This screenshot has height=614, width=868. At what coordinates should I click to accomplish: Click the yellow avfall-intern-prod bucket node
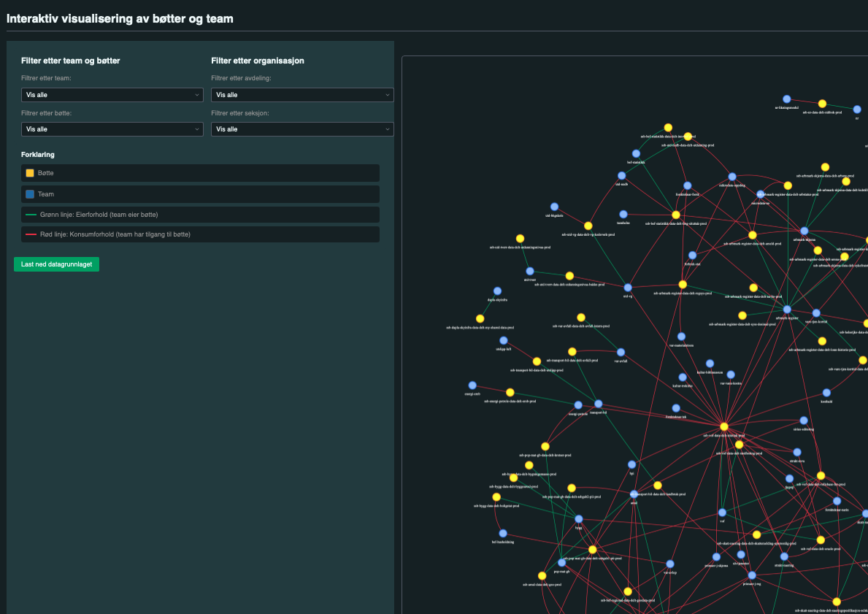[x=580, y=318]
